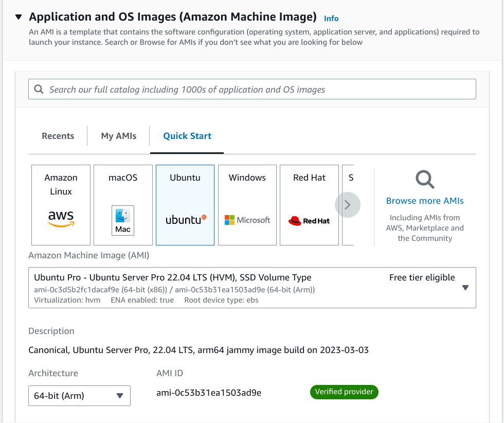Pick the Windows Microsoft logo tile
This screenshot has height=423, width=504.
coord(247,205)
